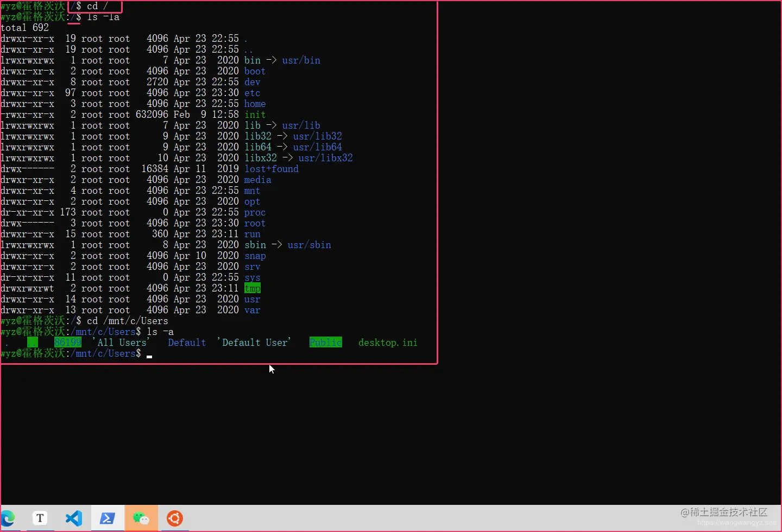782x532 pixels.
Task: Click the 'All Users' entry
Action: [122, 343]
